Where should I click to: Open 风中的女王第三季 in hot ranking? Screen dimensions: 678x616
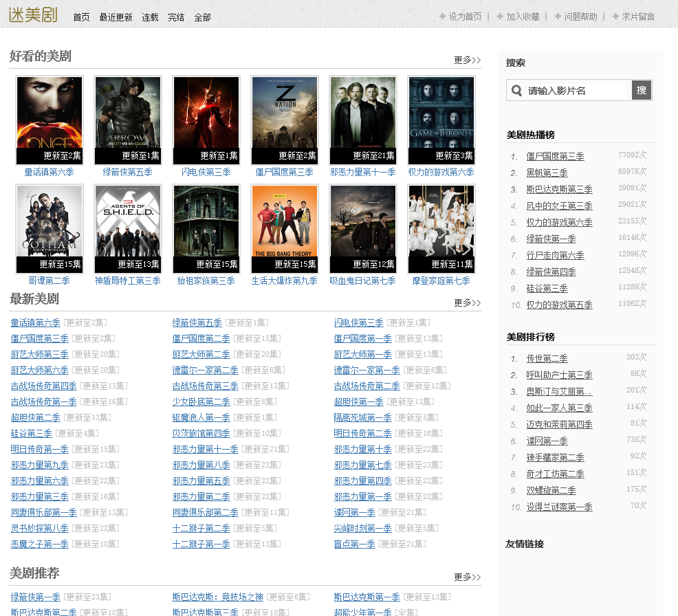pyautogui.click(x=560, y=206)
